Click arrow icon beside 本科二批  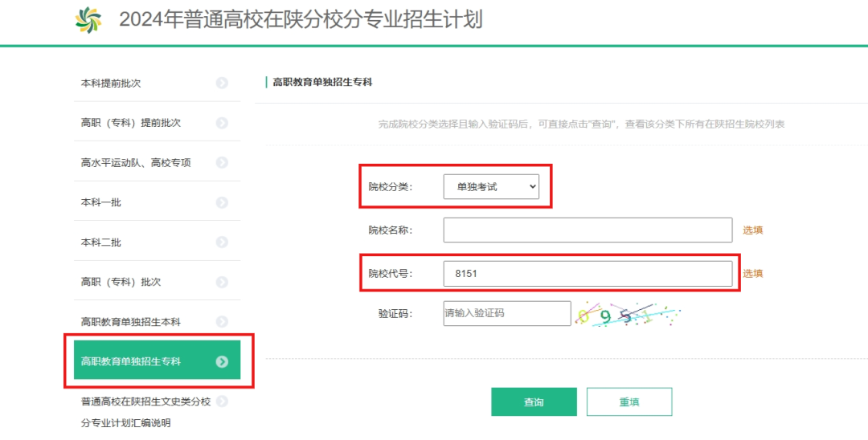coord(222,242)
